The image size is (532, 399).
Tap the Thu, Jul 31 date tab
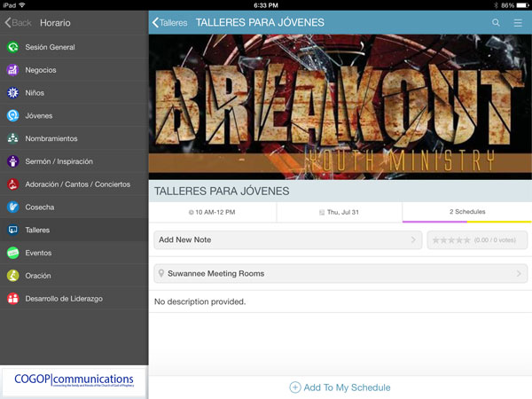tap(340, 213)
